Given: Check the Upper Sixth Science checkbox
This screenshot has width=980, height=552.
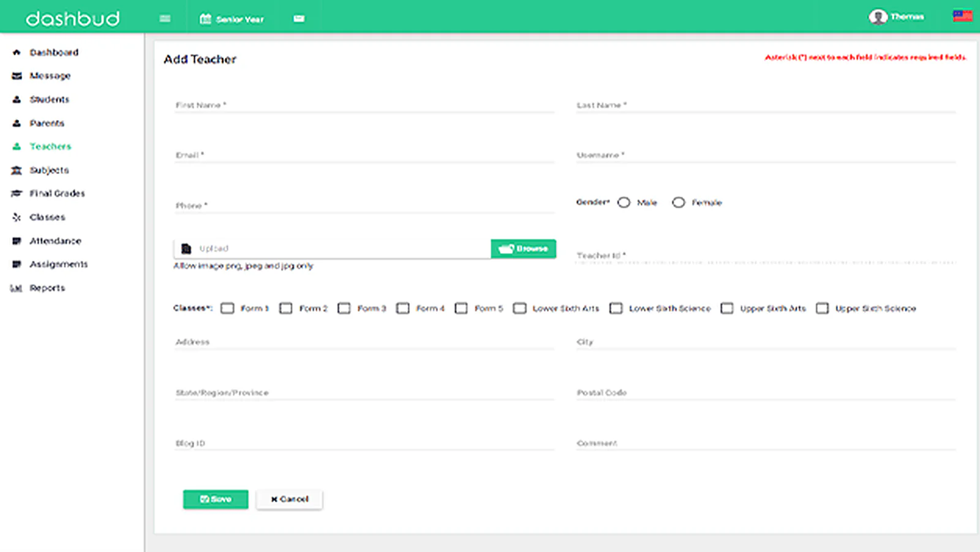Looking at the screenshot, I should pyautogui.click(x=822, y=308).
